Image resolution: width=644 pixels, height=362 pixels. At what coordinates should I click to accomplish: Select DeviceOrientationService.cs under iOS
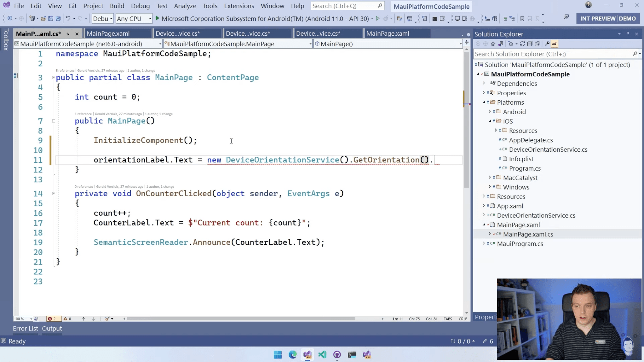[548, 149]
